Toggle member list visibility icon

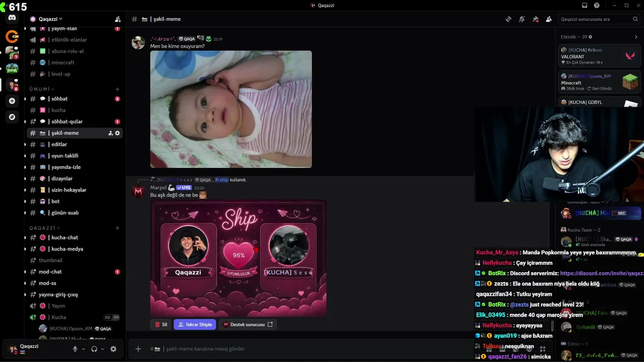coord(548,19)
